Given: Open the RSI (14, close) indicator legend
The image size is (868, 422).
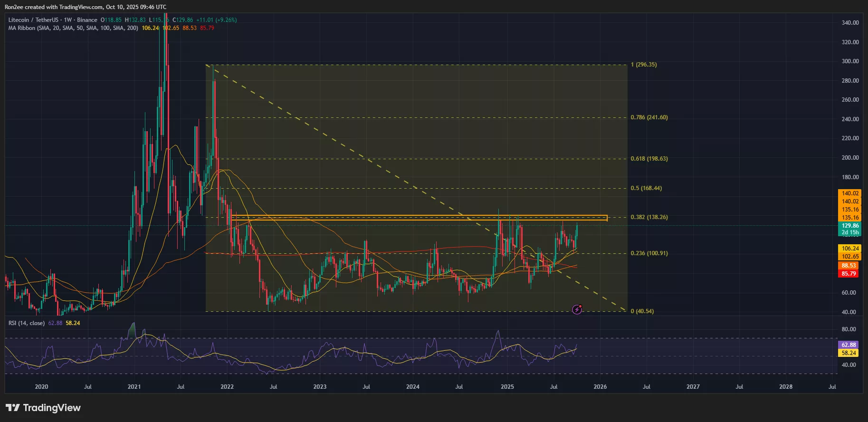Looking at the screenshot, I should (27, 323).
